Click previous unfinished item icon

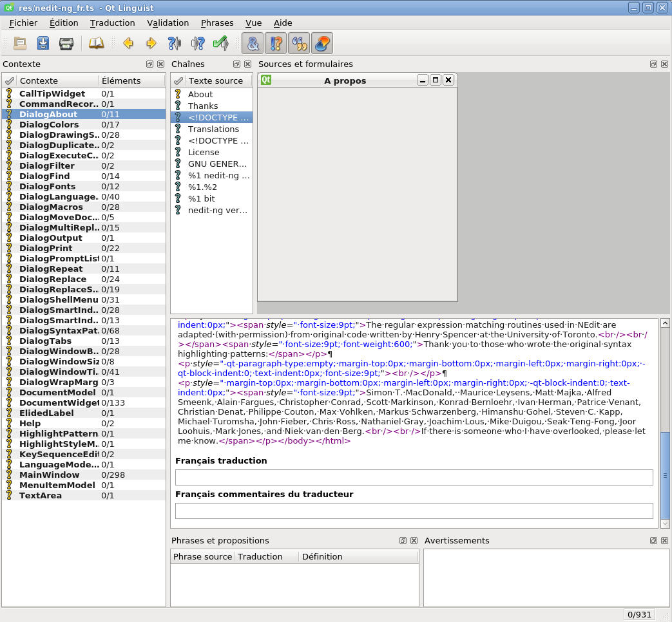[175, 43]
